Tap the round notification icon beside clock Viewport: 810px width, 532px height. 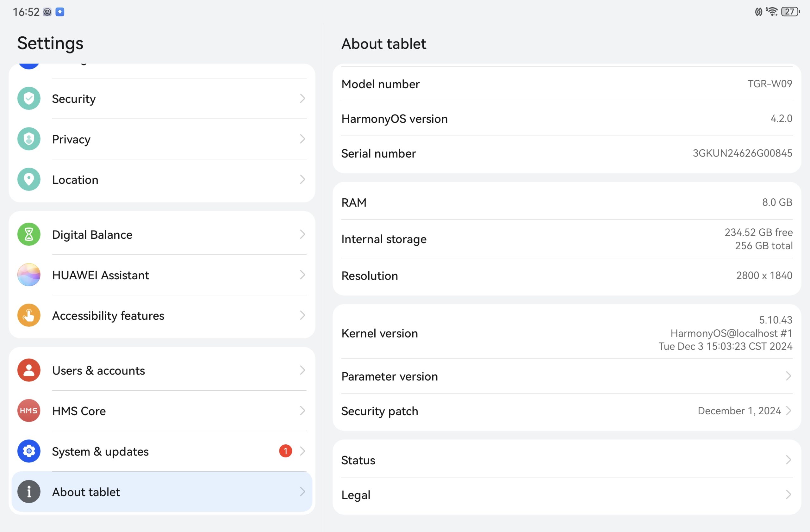[47, 12]
